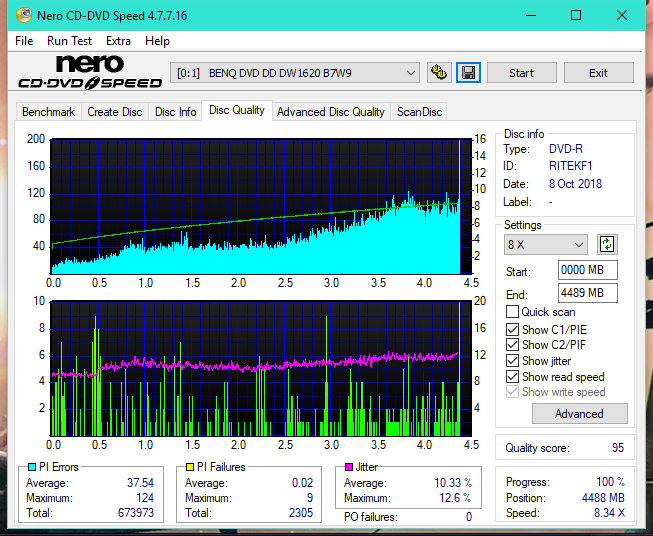Click the Start MB input field

(588, 270)
